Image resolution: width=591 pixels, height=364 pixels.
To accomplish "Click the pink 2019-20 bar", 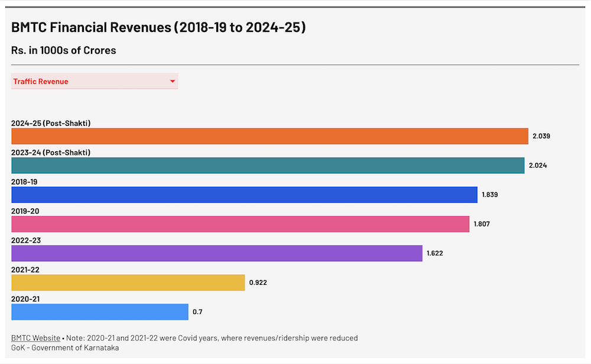I will pyautogui.click(x=240, y=224).
